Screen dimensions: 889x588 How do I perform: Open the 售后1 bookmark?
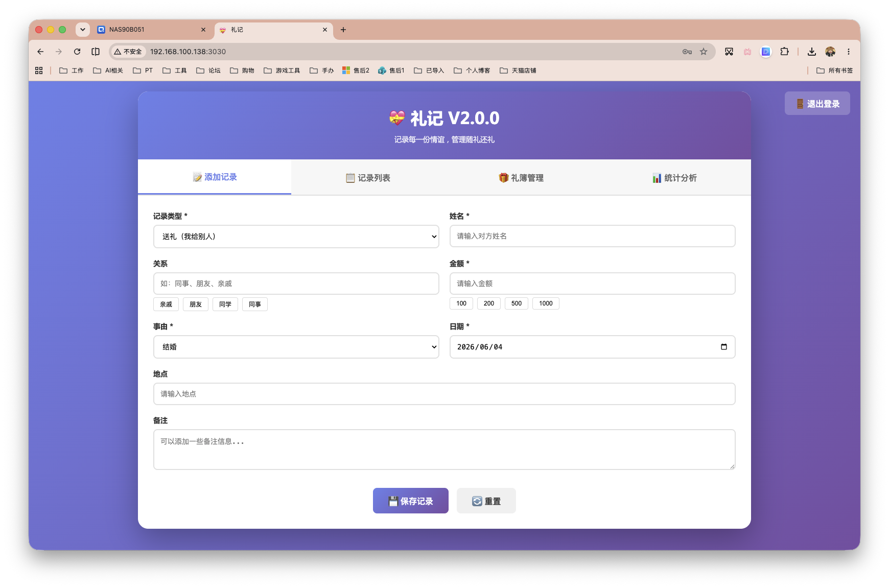(391, 70)
